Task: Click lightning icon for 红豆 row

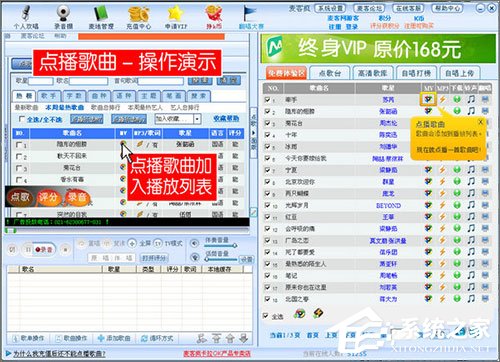Action: (x=442, y=217)
